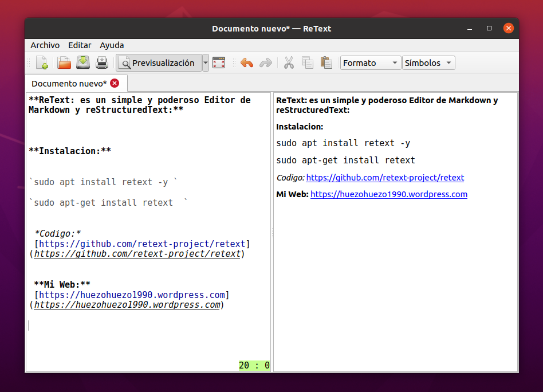This screenshot has height=392, width=543.
Task: Paste from clipboard icon
Action: pos(326,62)
